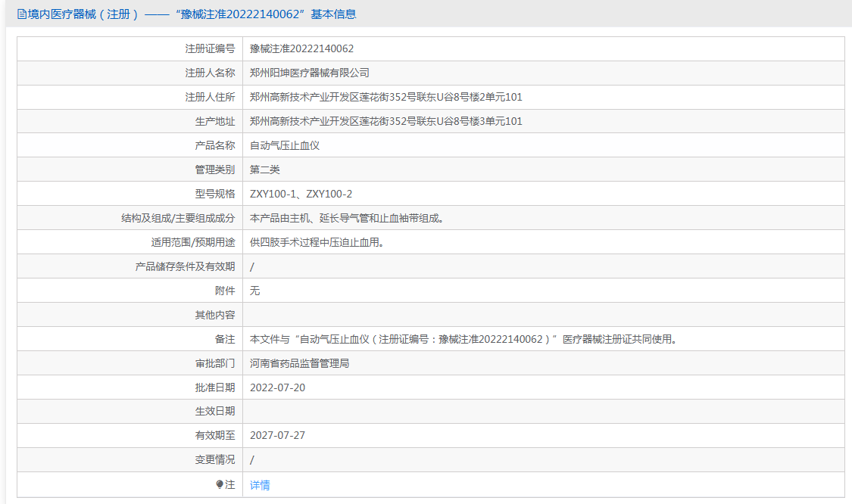Click the 注册证编号 label
The image size is (852, 504).
[210, 49]
